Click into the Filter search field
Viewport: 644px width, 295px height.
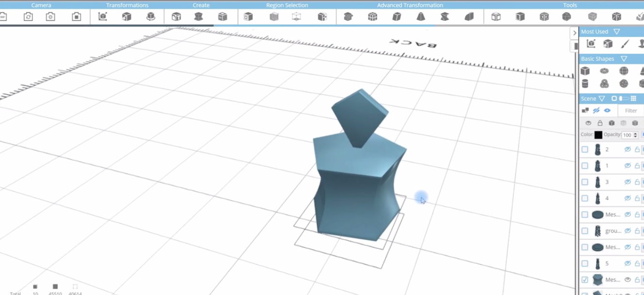click(631, 111)
